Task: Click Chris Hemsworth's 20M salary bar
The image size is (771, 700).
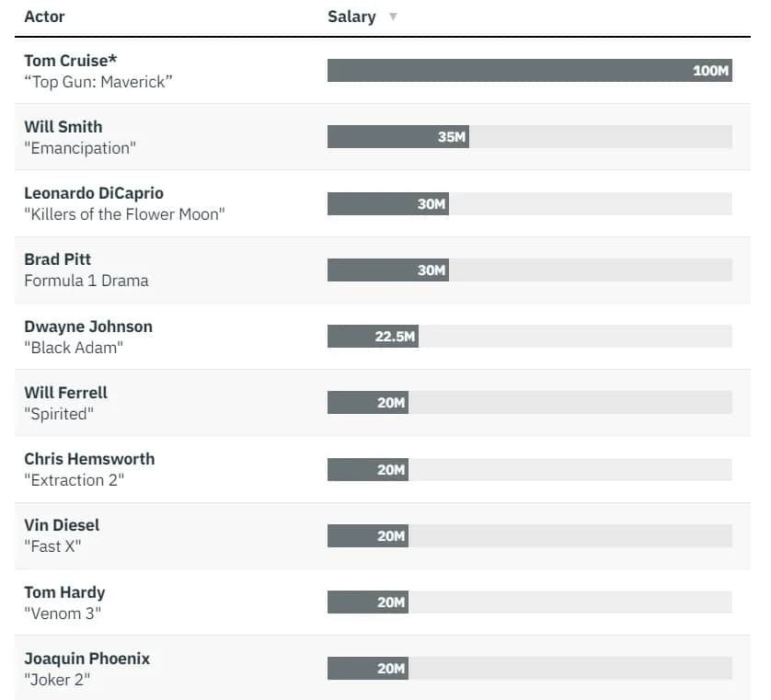Action: 368,469
